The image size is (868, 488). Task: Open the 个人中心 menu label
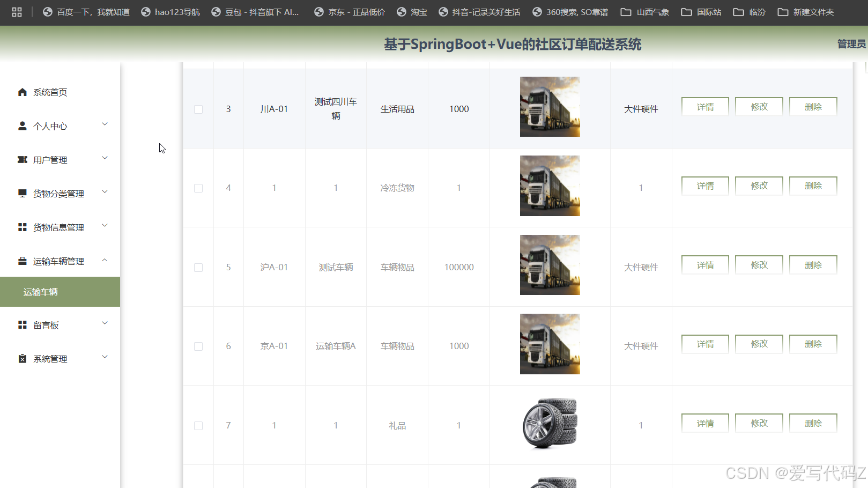(50, 126)
